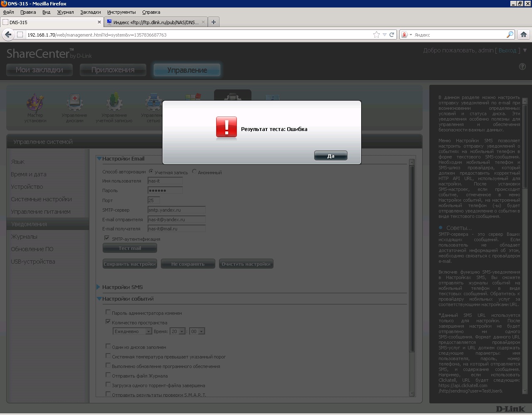The image size is (532, 415).
Task: Enable the Пароль администратора изменен checkbox
Action: (108, 312)
